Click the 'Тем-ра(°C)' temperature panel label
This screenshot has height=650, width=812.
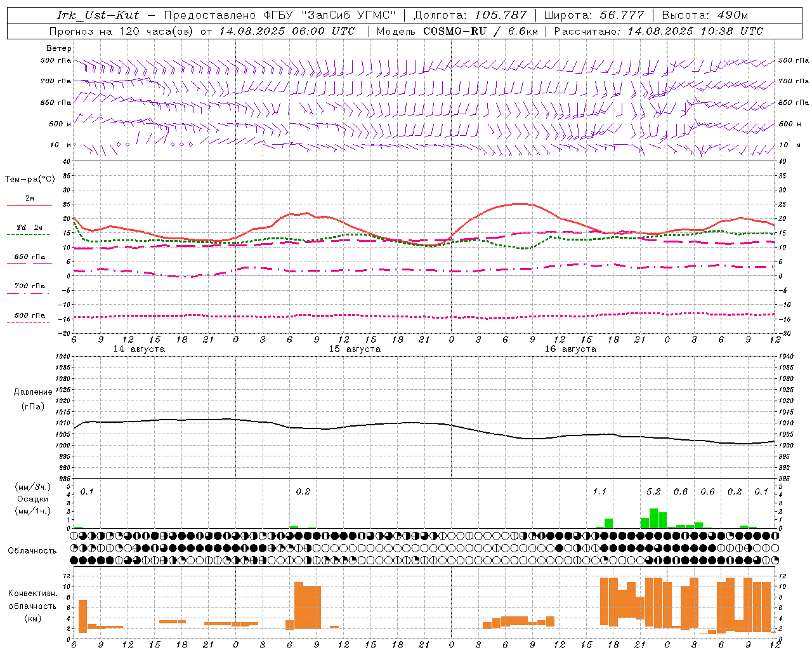[x=30, y=179]
